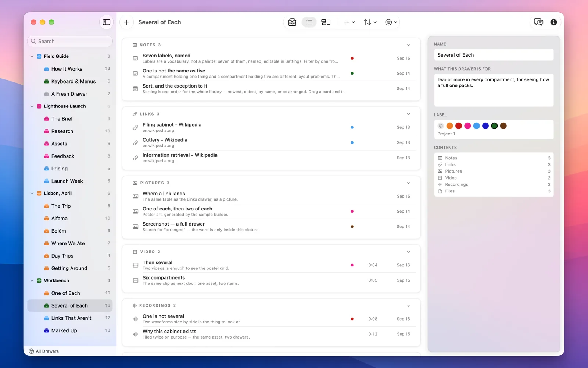Open the filter by label dropdown

tap(391, 22)
